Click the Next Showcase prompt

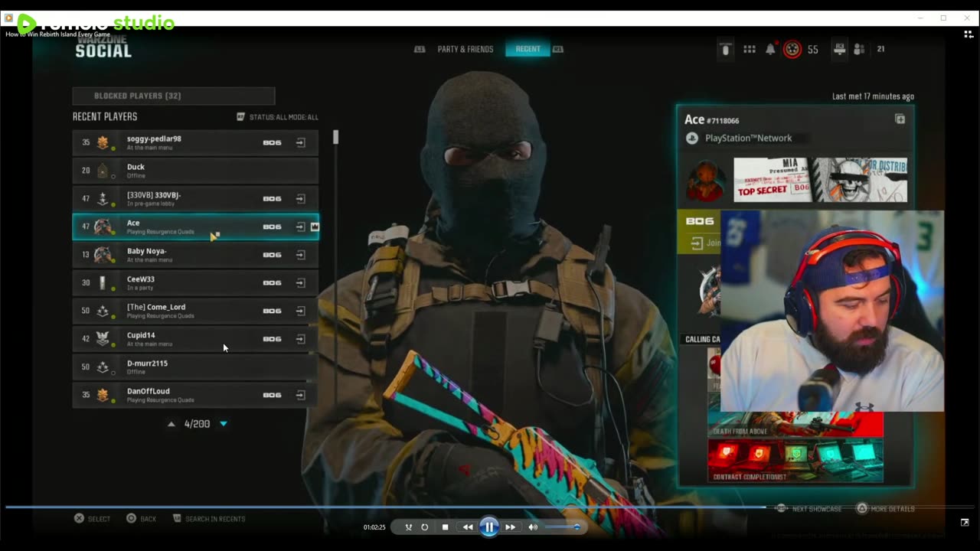tap(809, 509)
